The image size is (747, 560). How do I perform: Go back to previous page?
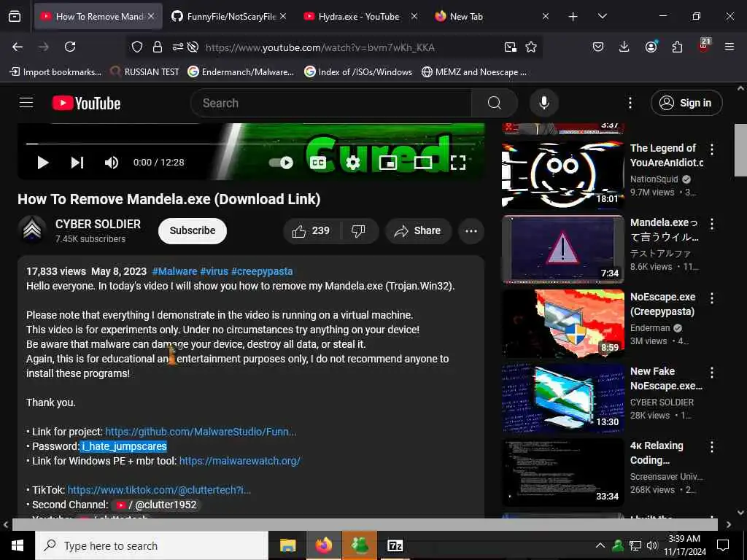[18, 47]
